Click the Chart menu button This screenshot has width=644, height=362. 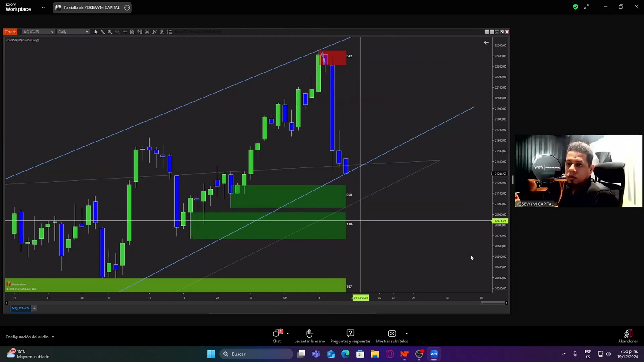[10, 32]
